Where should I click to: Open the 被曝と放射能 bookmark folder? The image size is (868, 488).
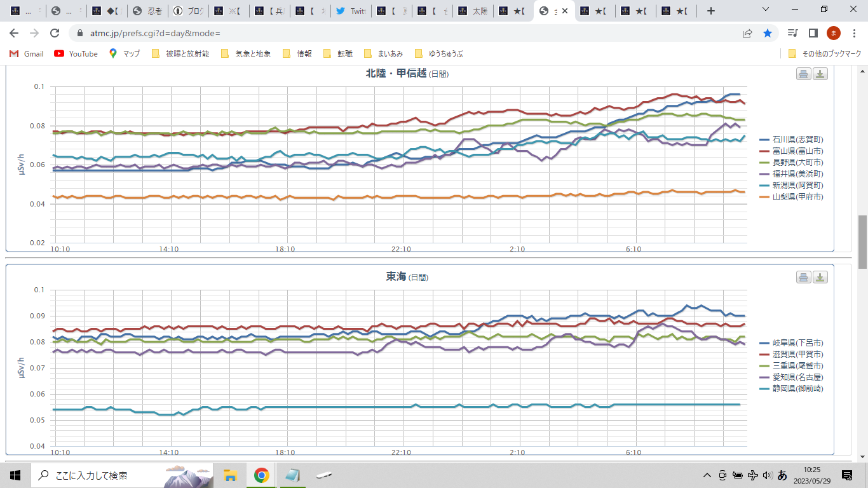(x=180, y=54)
